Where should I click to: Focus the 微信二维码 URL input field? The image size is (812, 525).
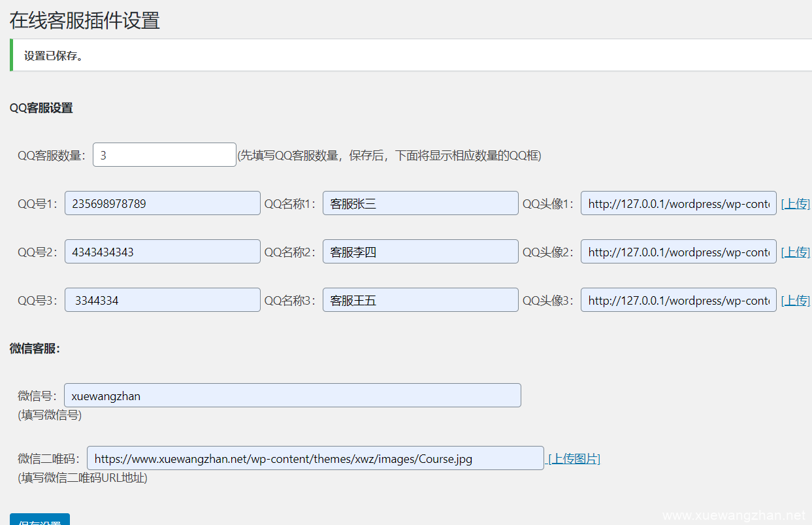click(315, 458)
